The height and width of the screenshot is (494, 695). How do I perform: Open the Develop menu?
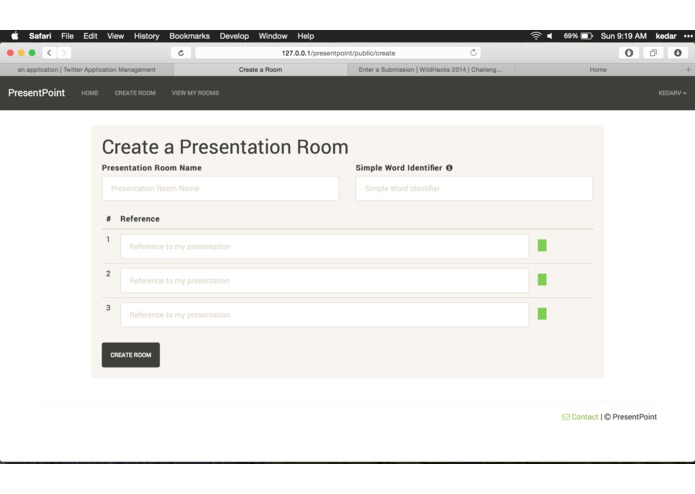click(x=234, y=36)
